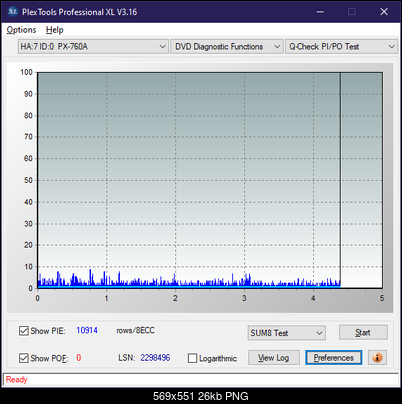Image resolution: width=402 pixels, height=404 pixels.
Task: Toggle the Show POF checkbox
Action: (x=24, y=358)
